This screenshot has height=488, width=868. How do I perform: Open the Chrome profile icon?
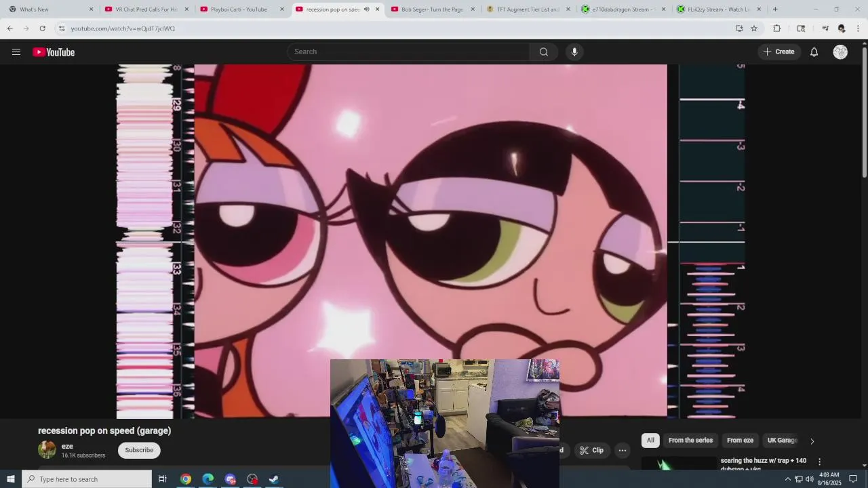pyautogui.click(x=842, y=28)
